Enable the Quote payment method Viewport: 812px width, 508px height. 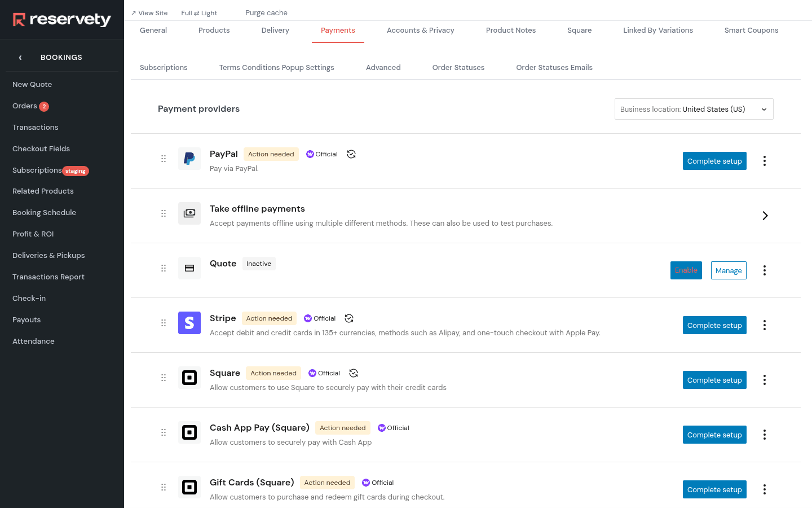[686, 270]
